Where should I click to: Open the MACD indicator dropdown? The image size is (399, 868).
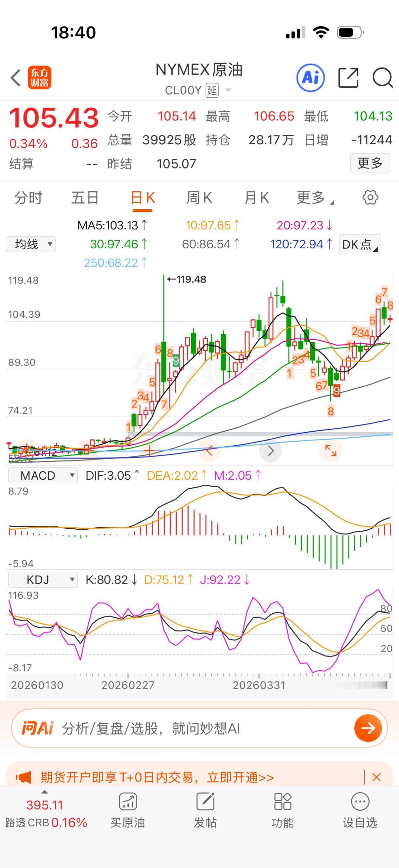(x=43, y=475)
